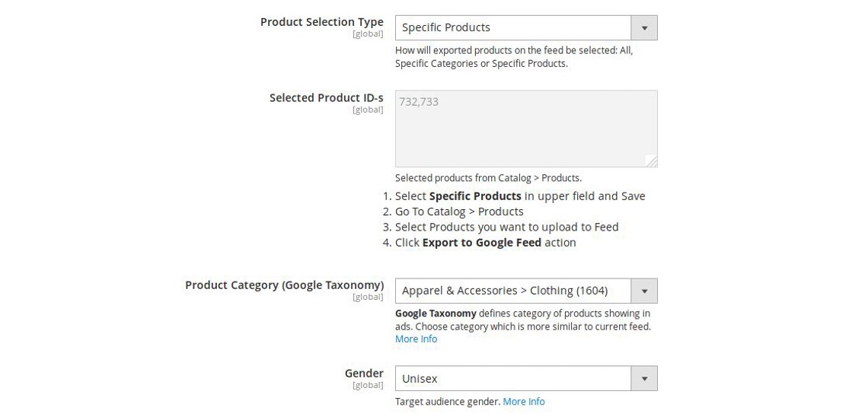Screen dimensions: 868x420
Task: Click the arrow button beside Unisex
Action: pyautogui.click(x=644, y=379)
